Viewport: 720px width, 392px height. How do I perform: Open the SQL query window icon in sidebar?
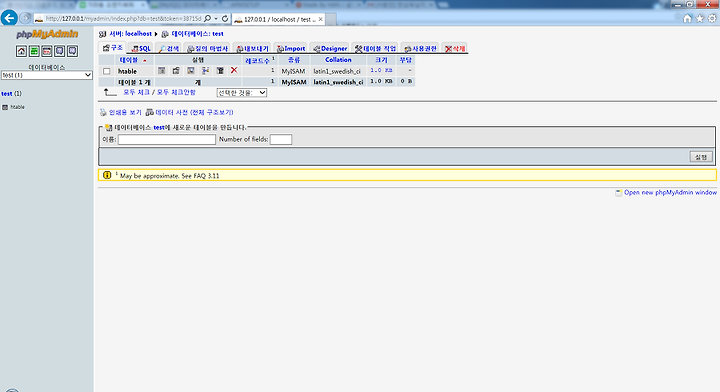(x=47, y=51)
